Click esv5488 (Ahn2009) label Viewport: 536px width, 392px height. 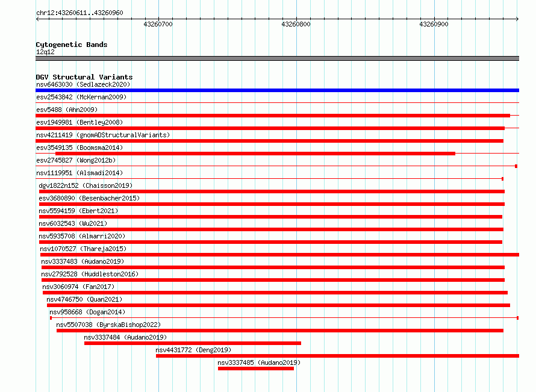coord(67,110)
